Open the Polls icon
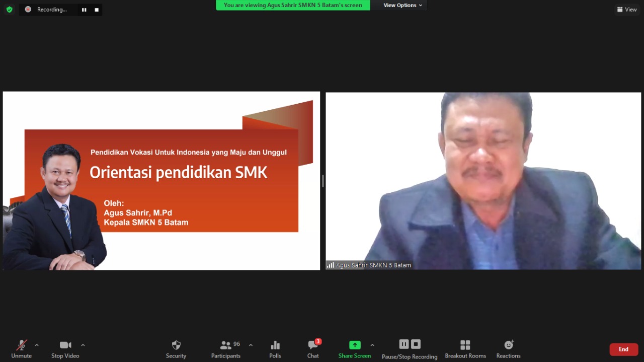Screen dimensions: 644x362 (x=275, y=349)
